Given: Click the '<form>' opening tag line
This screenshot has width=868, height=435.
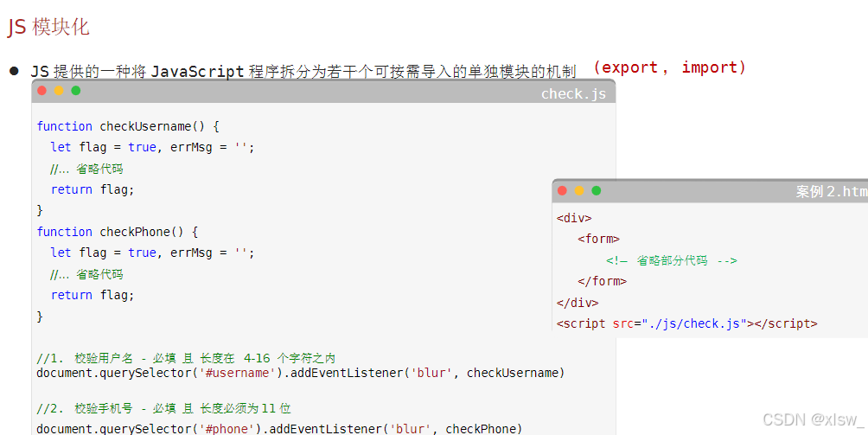Looking at the screenshot, I should click(x=598, y=239).
